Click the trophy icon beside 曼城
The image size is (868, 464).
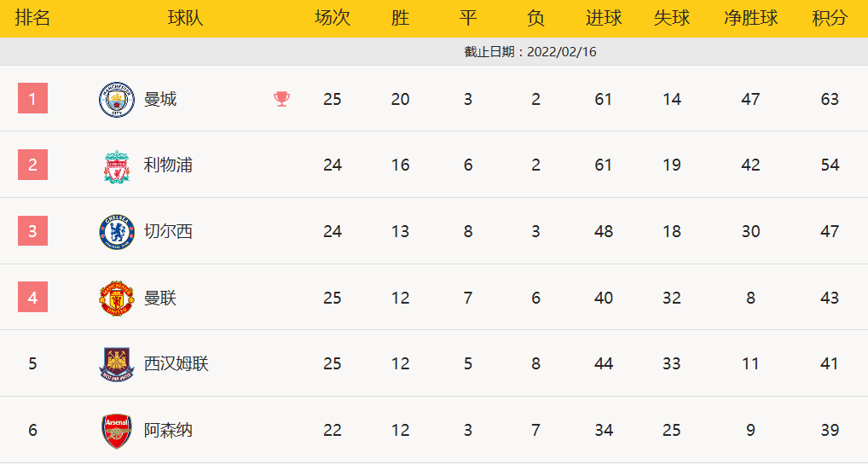pos(281,99)
